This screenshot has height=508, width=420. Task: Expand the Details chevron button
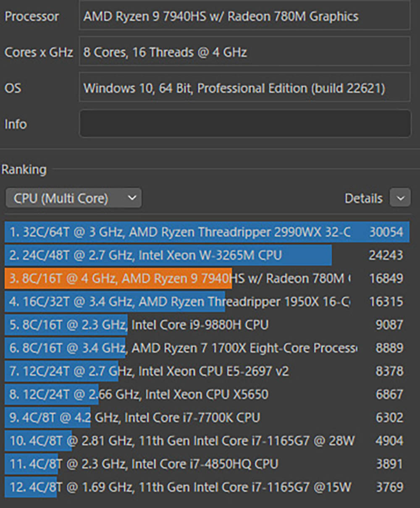(400, 198)
